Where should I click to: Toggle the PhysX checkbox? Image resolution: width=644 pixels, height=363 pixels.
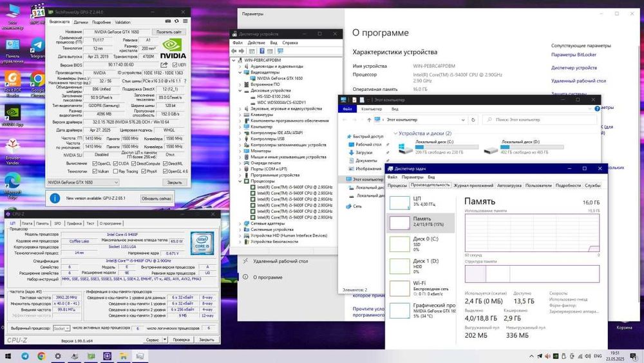(x=144, y=172)
